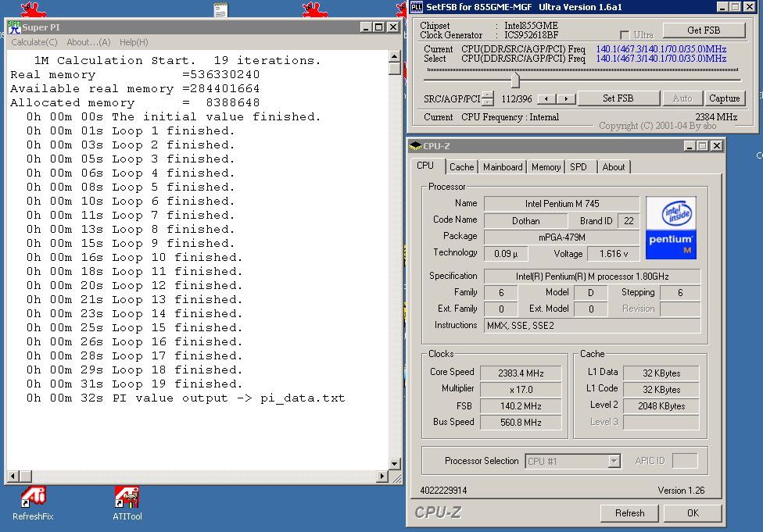Click Super PI horizontal scrollbar left arrow
The image size is (763, 532).
[x=13, y=476]
